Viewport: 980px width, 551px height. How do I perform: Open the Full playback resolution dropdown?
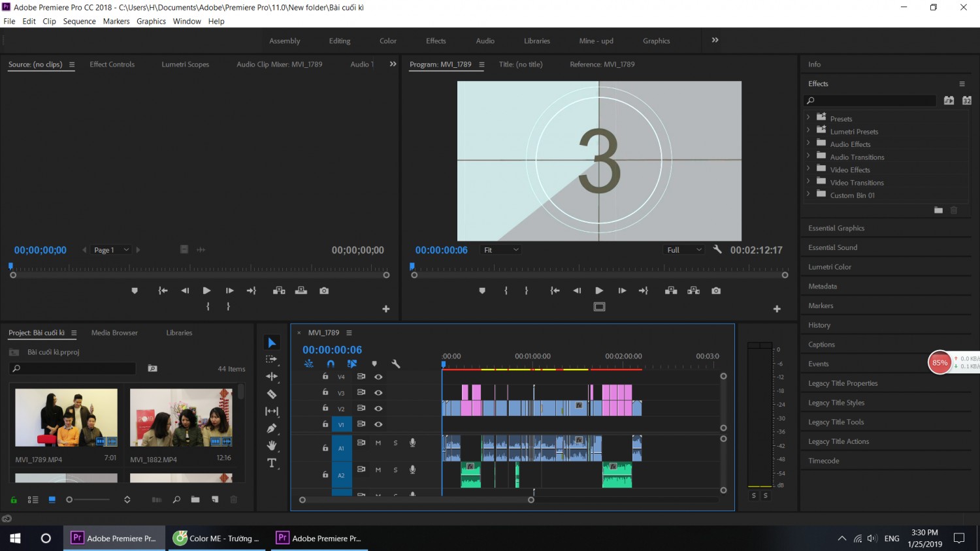[684, 250]
